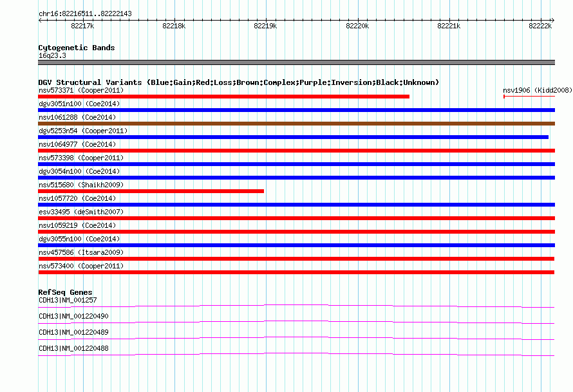
Task: Open the nsv573400 (Cooper2011) label
Action: point(81,266)
